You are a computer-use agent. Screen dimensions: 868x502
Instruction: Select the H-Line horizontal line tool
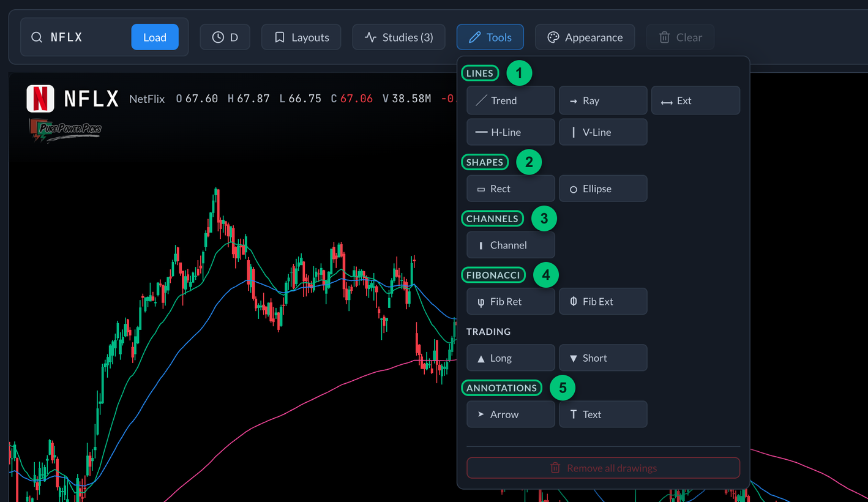[x=511, y=132]
